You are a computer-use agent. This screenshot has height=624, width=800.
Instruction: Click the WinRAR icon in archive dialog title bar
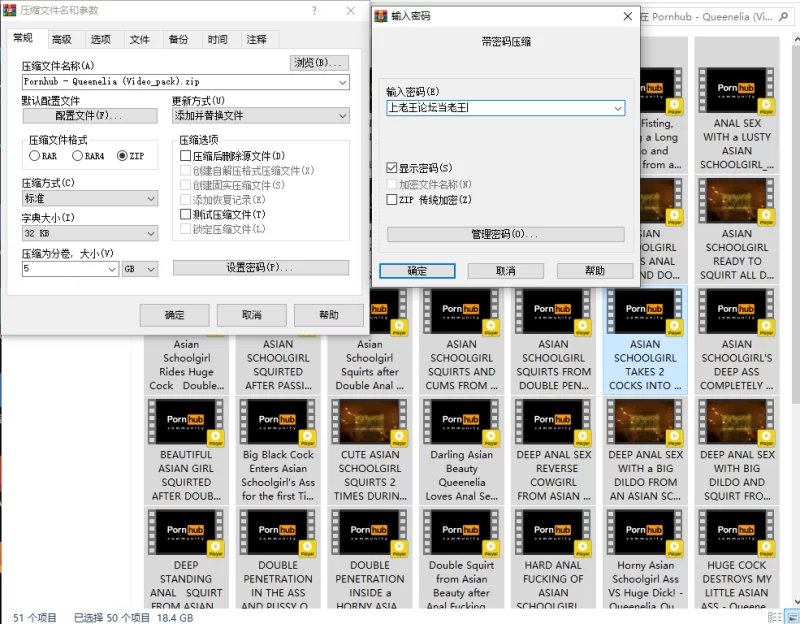9,10
